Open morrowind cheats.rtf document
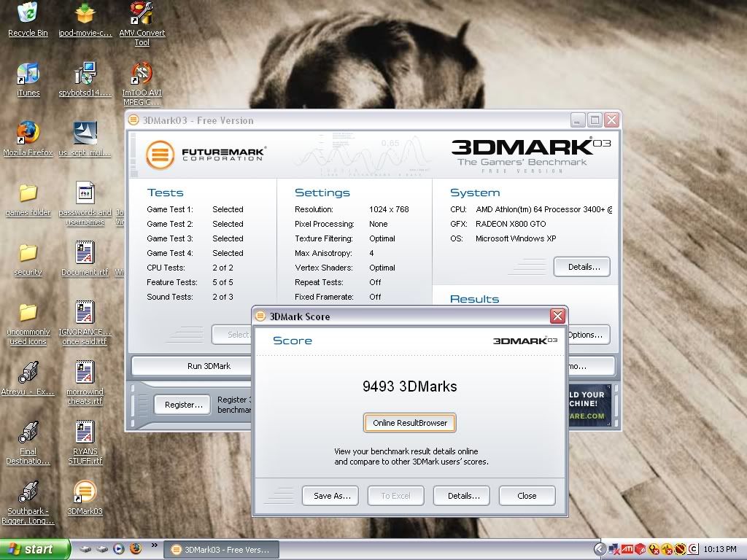This screenshot has width=747, height=560. (x=85, y=373)
